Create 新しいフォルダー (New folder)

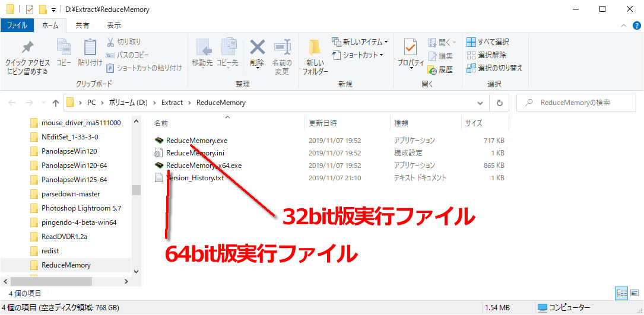[315, 57]
